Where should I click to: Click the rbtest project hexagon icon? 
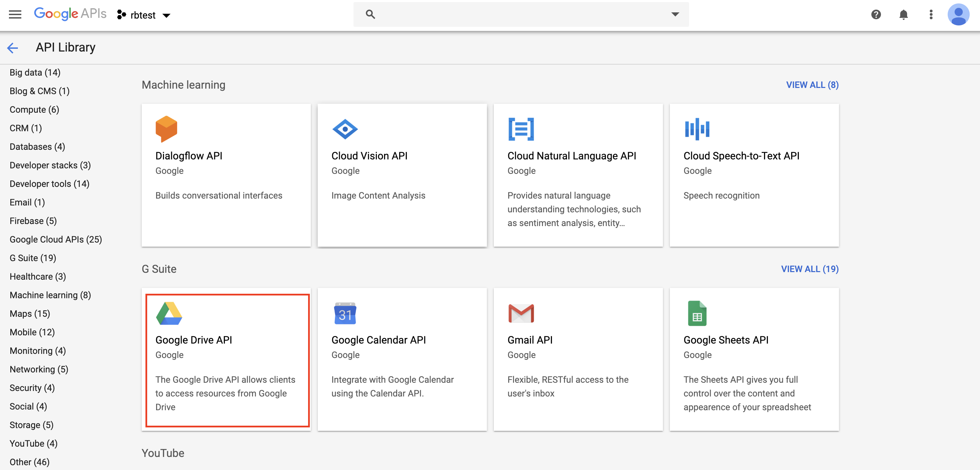(x=121, y=15)
